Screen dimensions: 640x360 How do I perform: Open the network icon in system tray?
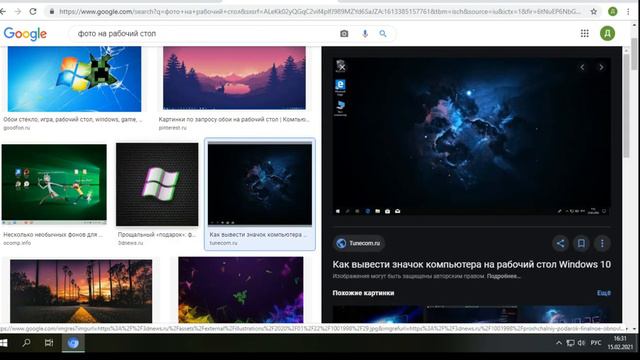click(x=570, y=343)
